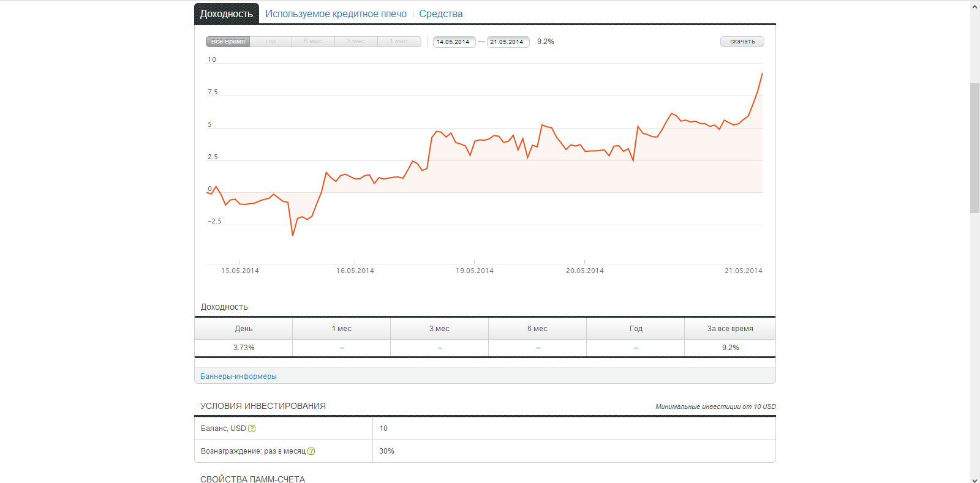Click the balance value 10

click(383, 429)
